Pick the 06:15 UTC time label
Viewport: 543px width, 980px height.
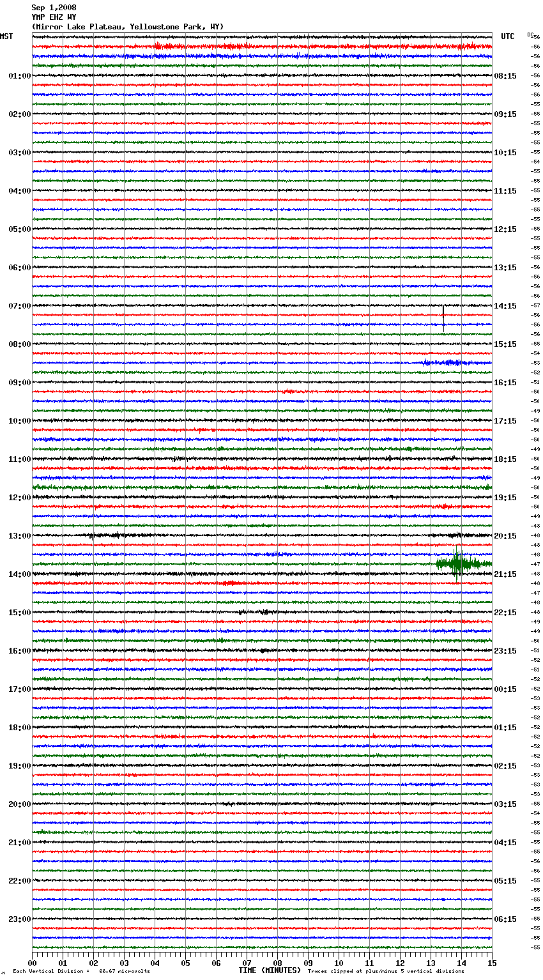(x=505, y=919)
